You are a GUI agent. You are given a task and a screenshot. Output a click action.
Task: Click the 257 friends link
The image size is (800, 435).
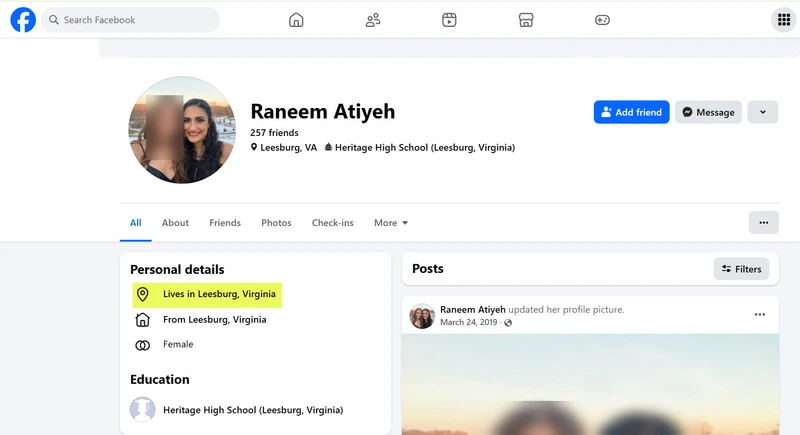(274, 133)
